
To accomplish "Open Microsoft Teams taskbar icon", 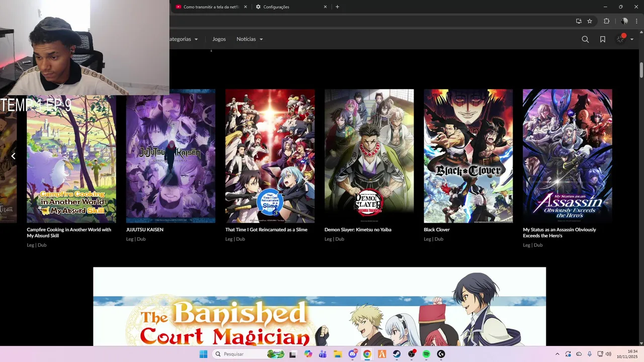I will pyautogui.click(x=323, y=354).
